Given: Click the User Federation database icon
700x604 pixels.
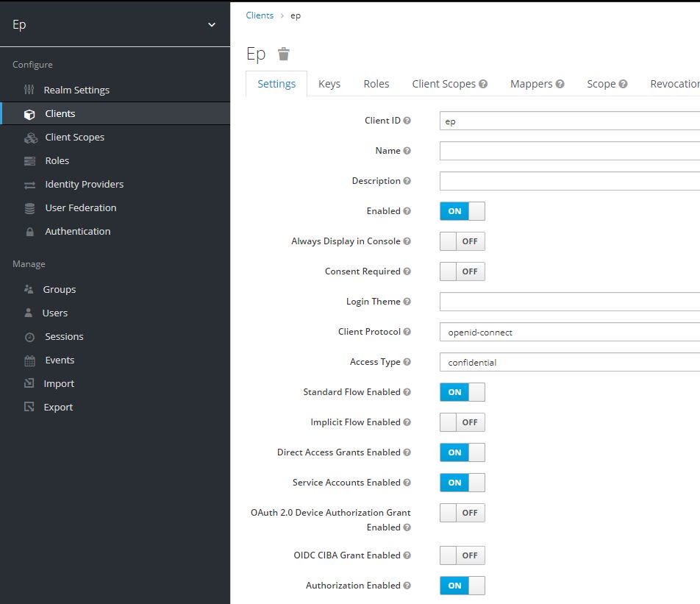Looking at the screenshot, I should 29,209.
